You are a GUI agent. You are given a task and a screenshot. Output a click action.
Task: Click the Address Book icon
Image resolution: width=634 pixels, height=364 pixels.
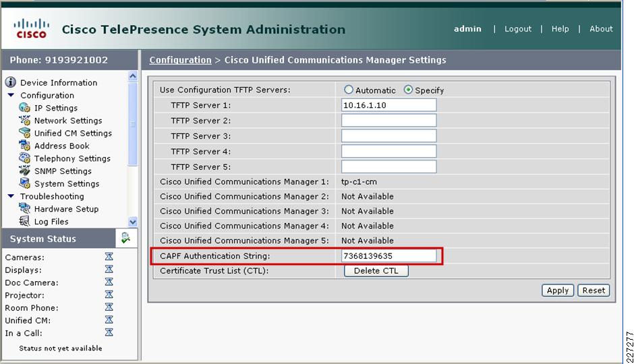[24, 146]
